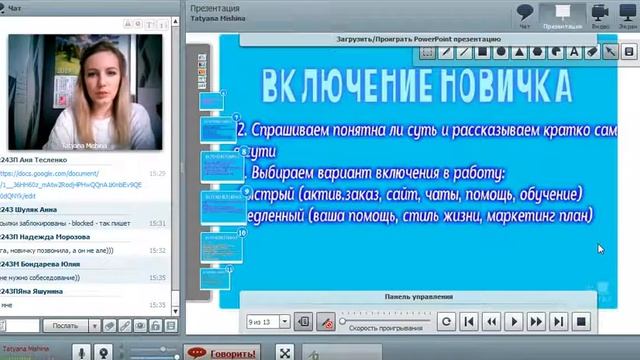Screen dimensions: 640x360
Task: Click the chat eraser clear icon
Action: click(109, 326)
